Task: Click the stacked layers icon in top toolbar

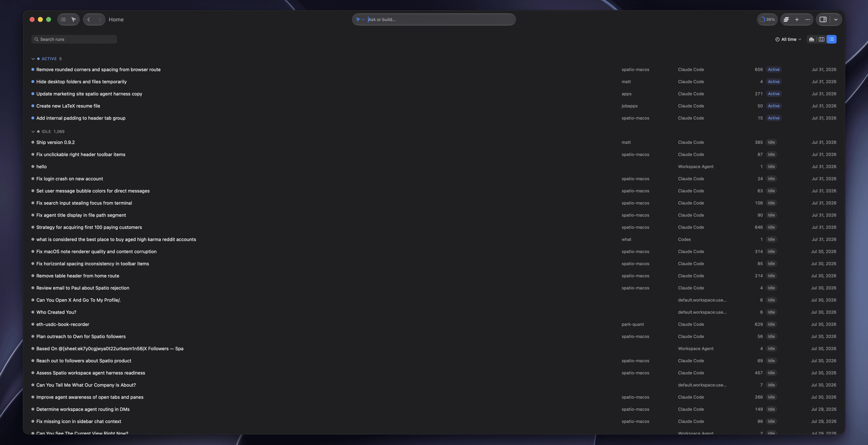Action: coord(786,20)
